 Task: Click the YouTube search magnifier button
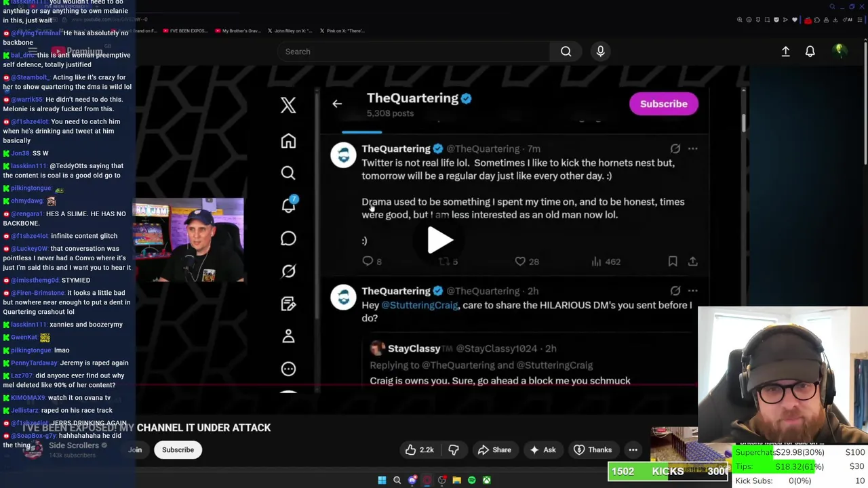566,52
